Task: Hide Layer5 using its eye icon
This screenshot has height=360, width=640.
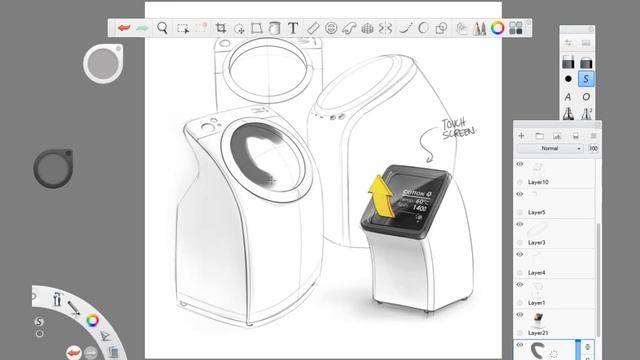Action: point(520,194)
